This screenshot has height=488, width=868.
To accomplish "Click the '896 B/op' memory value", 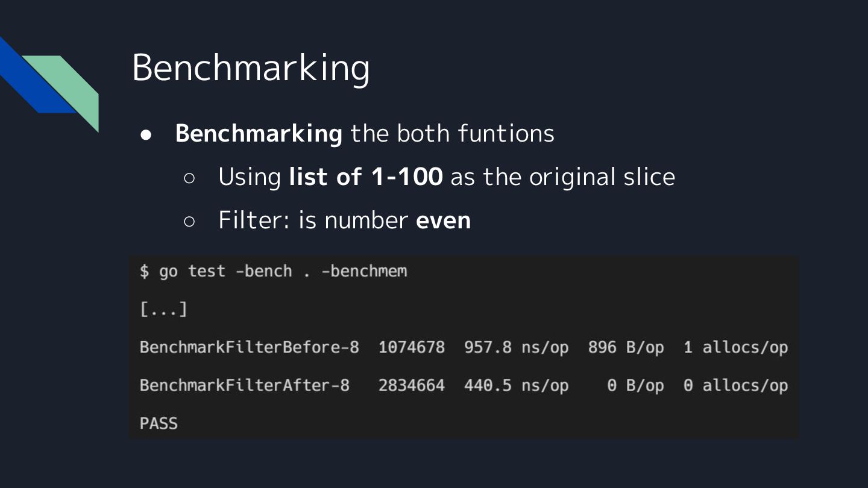I will point(626,348).
